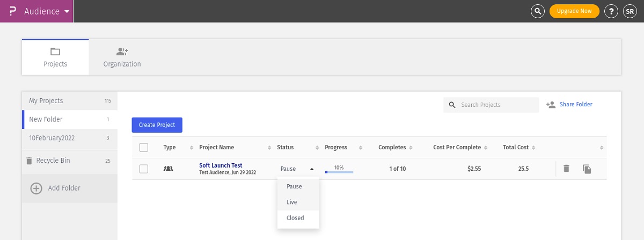Click the audience type icon in row
The image size is (644, 240).
[168, 169]
